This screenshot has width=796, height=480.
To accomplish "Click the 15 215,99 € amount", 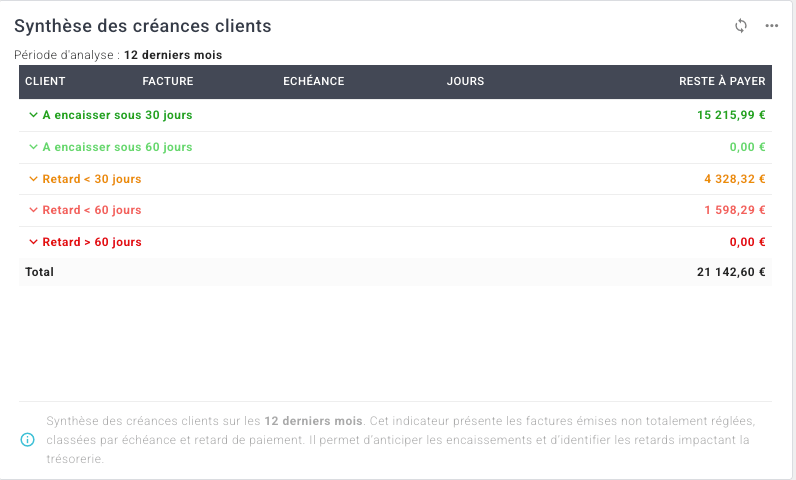I will (731, 115).
